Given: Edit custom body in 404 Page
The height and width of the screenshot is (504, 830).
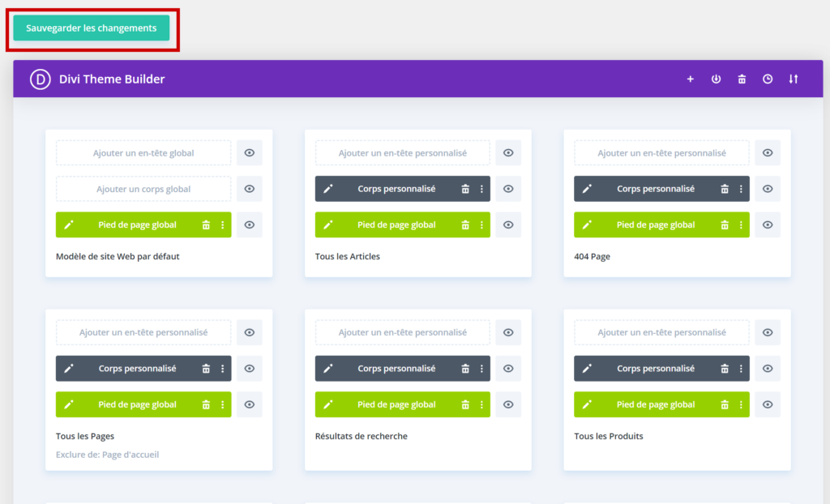Looking at the screenshot, I should click(587, 189).
